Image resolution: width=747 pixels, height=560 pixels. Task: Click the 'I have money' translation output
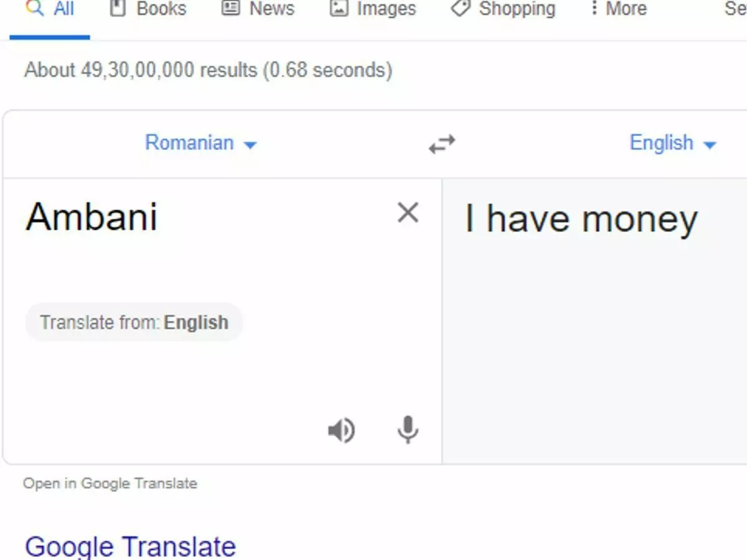point(581,220)
